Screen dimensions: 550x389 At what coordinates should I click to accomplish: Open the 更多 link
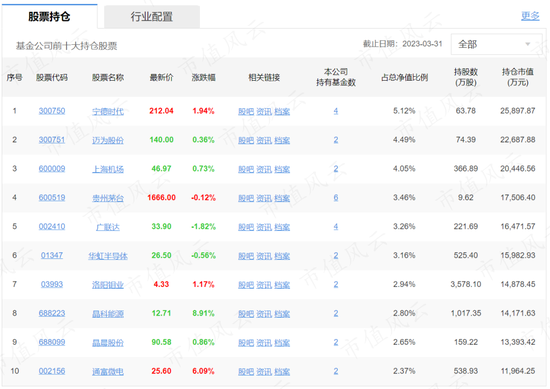point(530,16)
